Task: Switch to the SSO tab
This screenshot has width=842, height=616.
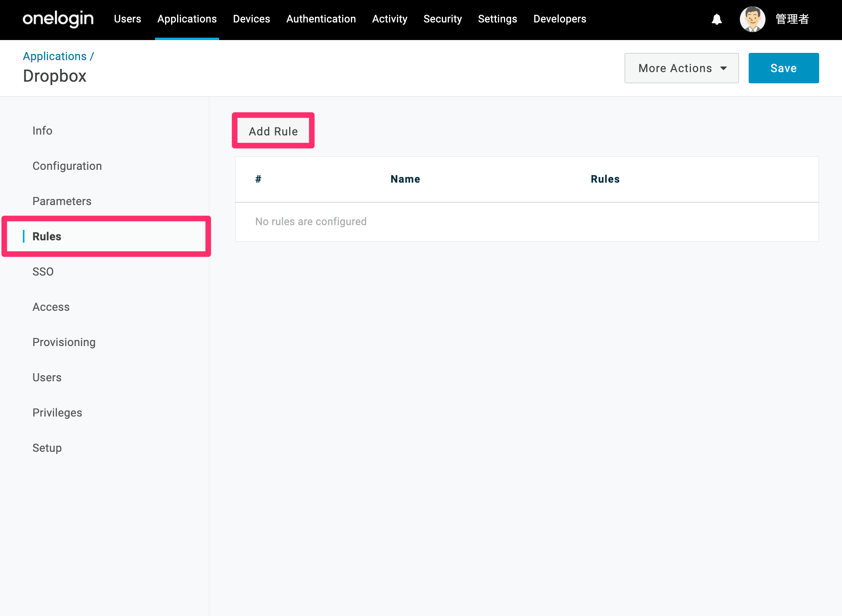Action: pyautogui.click(x=43, y=272)
